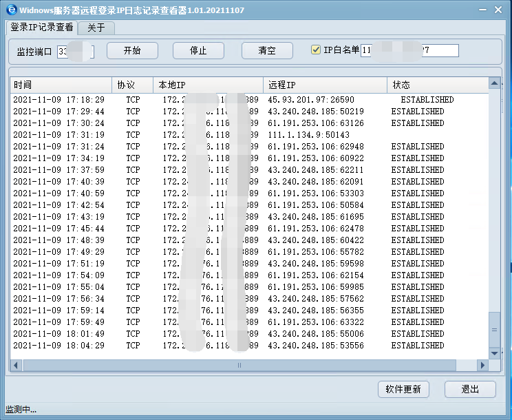512x420 pixels.
Task: Select remote IP 61.191.253.106:60922
Action: coord(316,158)
